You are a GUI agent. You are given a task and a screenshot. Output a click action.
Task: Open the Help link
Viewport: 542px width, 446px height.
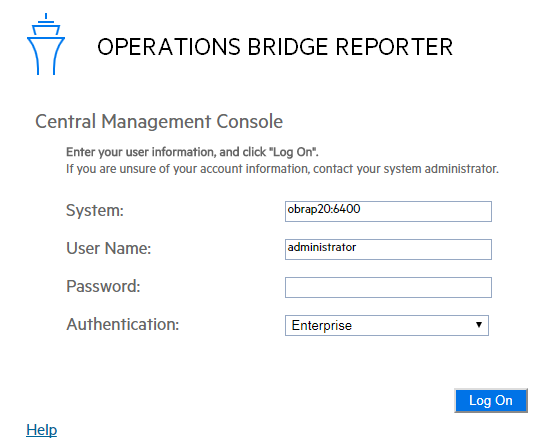pyautogui.click(x=41, y=430)
